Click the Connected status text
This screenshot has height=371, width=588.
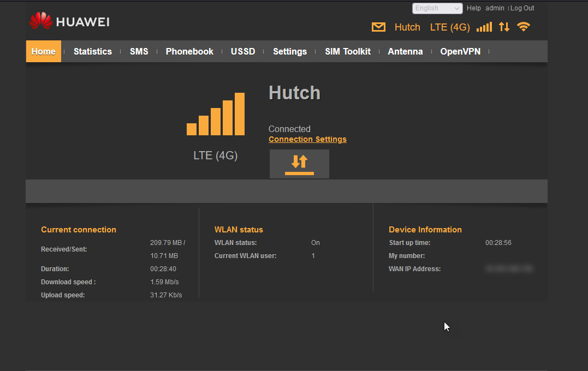(x=289, y=129)
